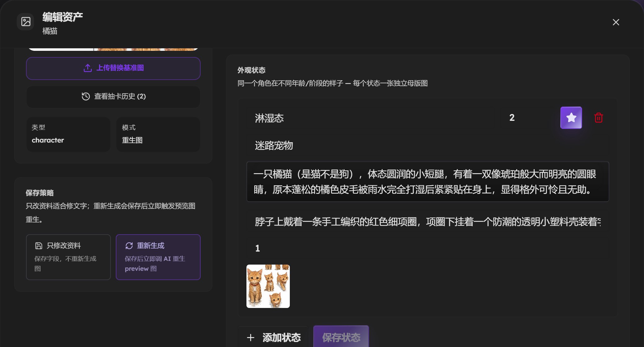This screenshot has height=347, width=644.
Task: Click the 脖子上戴着 collar description field
Action: tap(428, 222)
